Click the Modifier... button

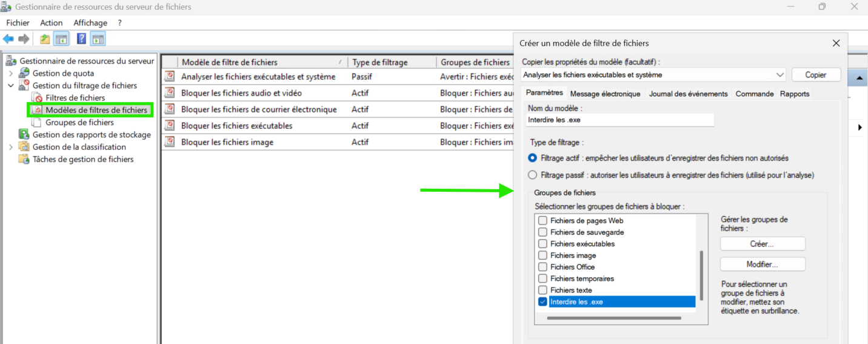[762, 265]
